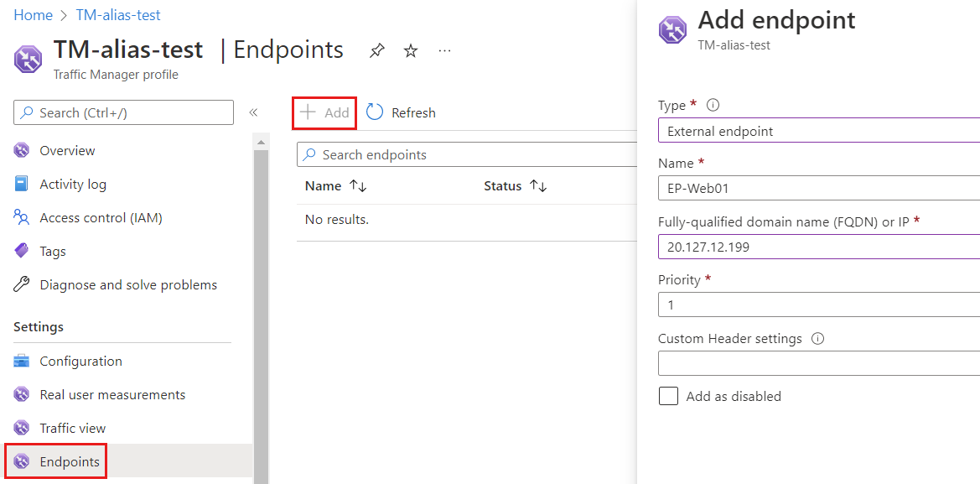This screenshot has width=980, height=484.
Task: Click the sidebar vertical scrollbar thumb
Action: coord(261,315)
